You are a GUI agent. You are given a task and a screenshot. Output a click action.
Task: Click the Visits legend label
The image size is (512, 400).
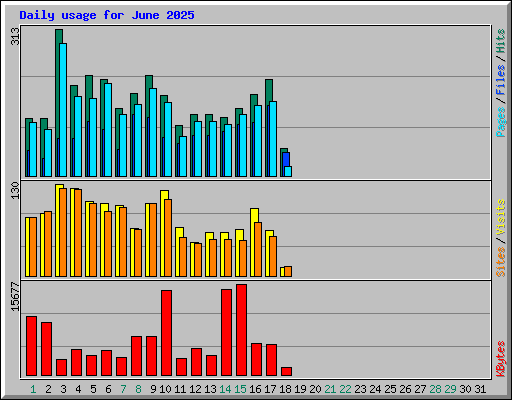500,218
